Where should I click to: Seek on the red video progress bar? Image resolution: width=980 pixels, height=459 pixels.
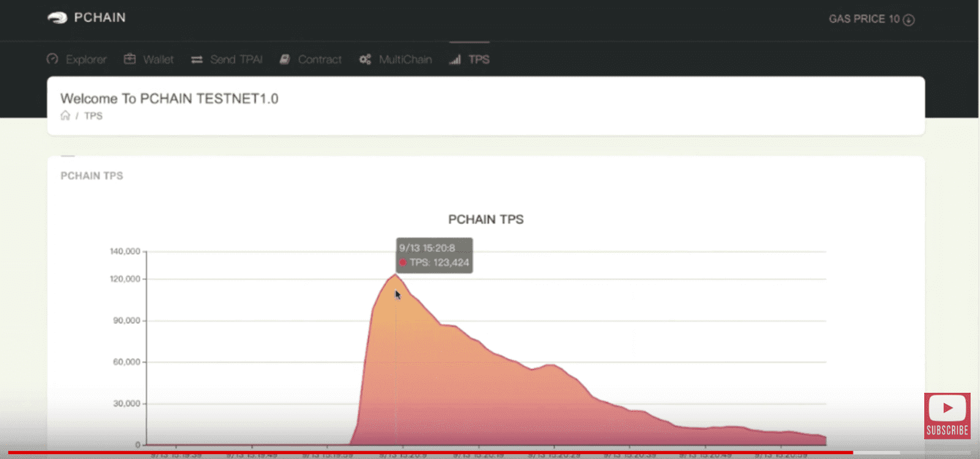point(429,453)
